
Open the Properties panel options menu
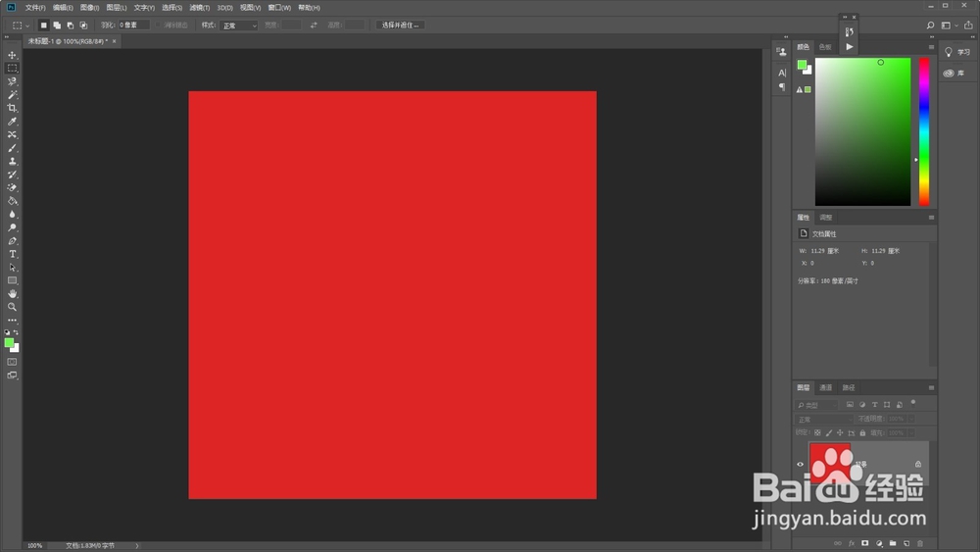(x=931, y=218)
